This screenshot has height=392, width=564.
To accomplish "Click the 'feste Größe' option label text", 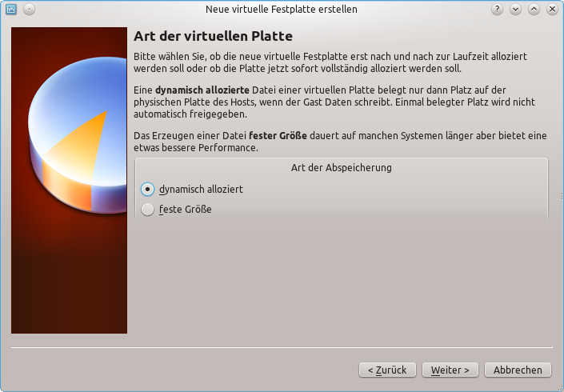I will (185, 210).
